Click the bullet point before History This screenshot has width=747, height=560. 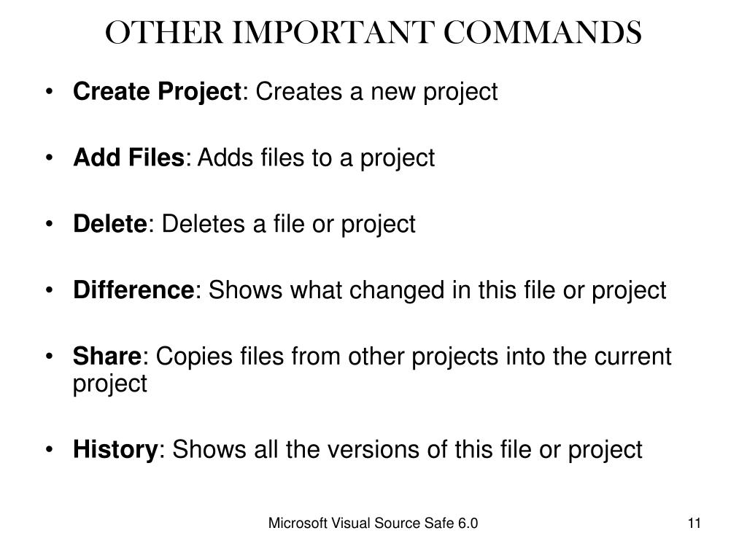[49, 449]
